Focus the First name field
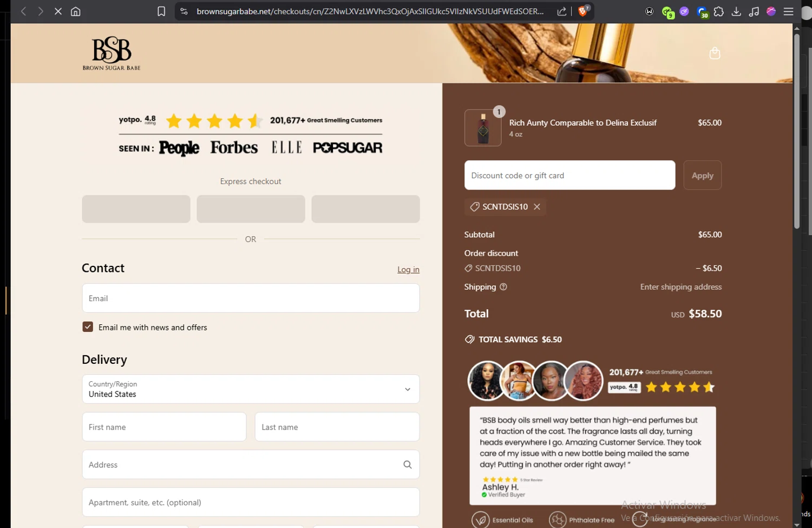812x528 pixels. 164,427
